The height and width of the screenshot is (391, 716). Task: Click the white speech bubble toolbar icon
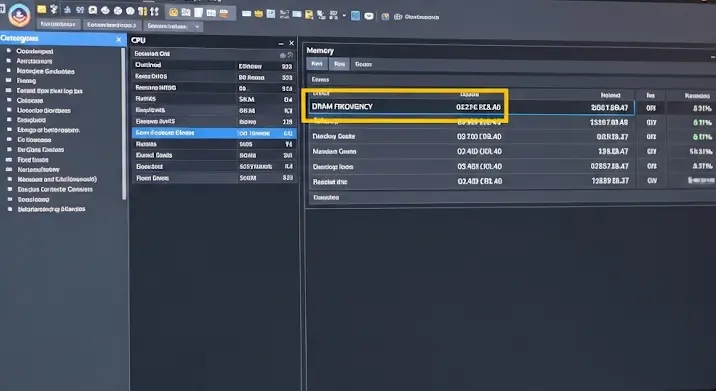point(369,16)
